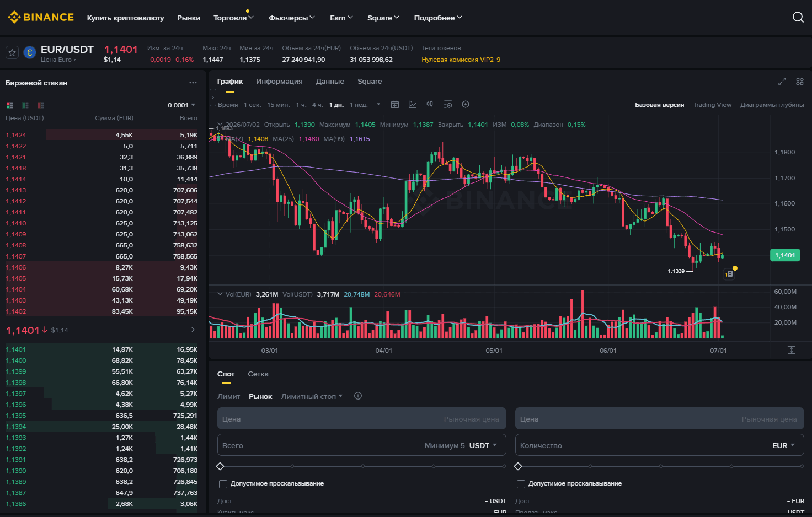
Task: Open technical indicators chart icon
Action: [x=412, y=104]
